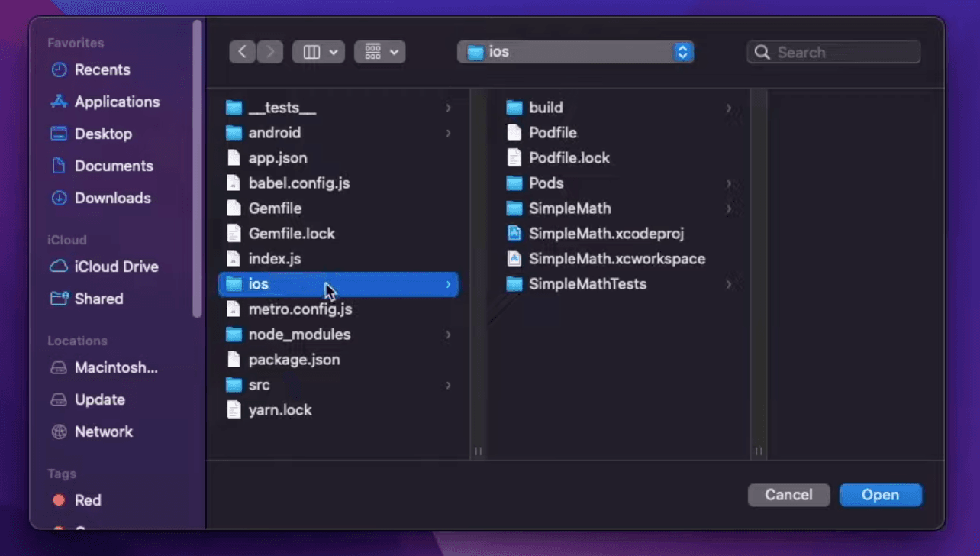This screenshot has width=980, height=556.
Task: Click the back navigation arrow
Action: pos(242,51)
